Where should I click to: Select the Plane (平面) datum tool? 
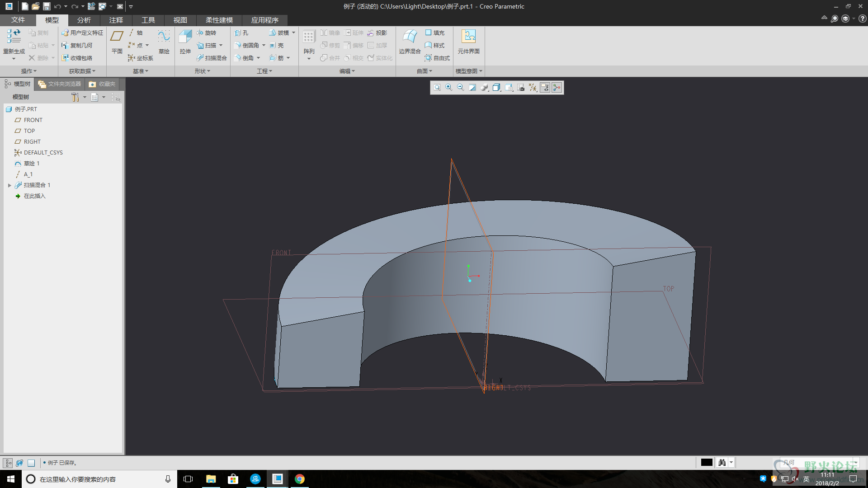point(117,42)
